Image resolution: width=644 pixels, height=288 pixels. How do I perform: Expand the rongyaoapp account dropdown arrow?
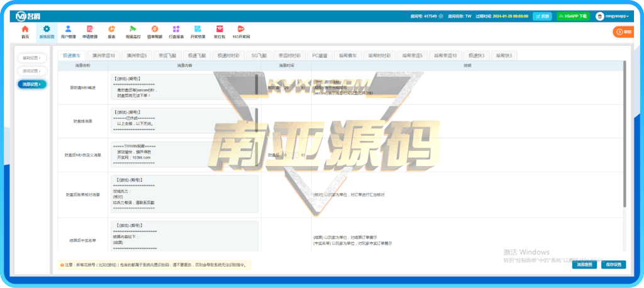point(628,16)
